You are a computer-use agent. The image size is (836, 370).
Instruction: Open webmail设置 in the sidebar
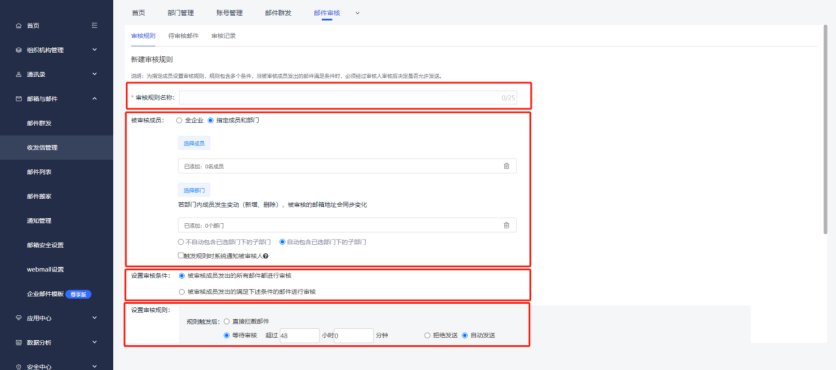click(45, 269)
